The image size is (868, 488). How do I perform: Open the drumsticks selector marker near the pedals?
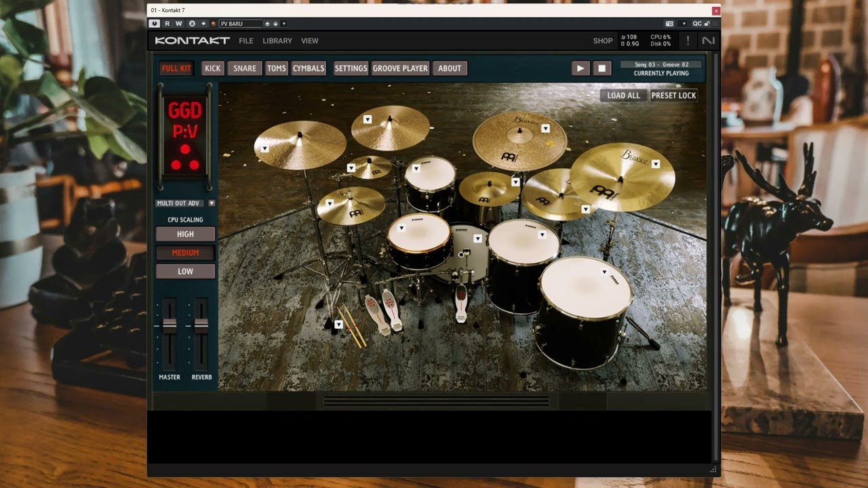(x=338, y=325)
